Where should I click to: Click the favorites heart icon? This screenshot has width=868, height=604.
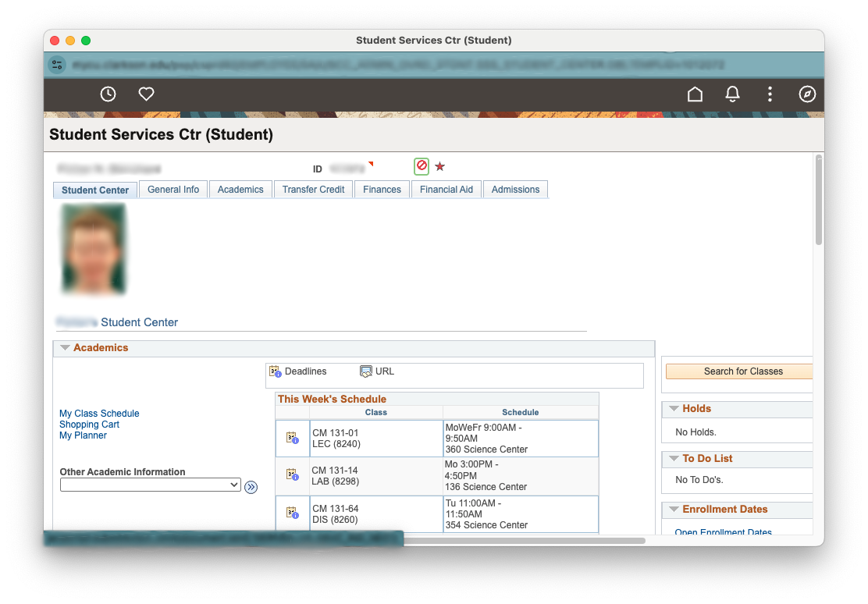[x=146, y=94]
